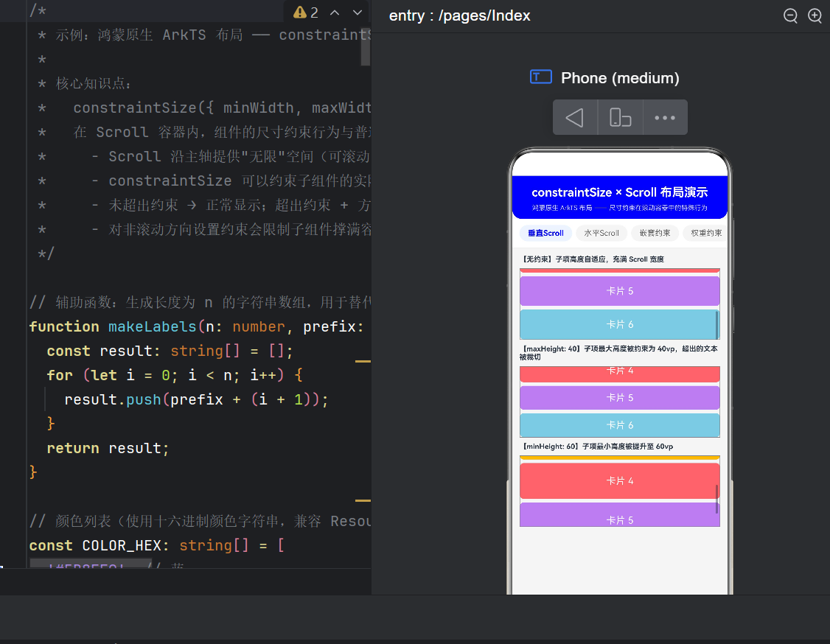
Task: Click purple 卡片 5 in the minHeight list
Action: pyautogui.click(x=619, y=515)
